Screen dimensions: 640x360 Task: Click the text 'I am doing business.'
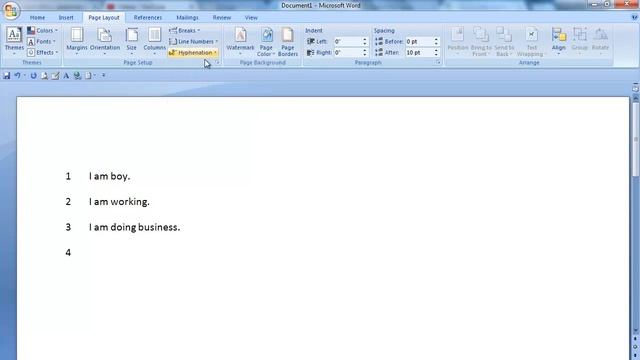pos(134,227)
